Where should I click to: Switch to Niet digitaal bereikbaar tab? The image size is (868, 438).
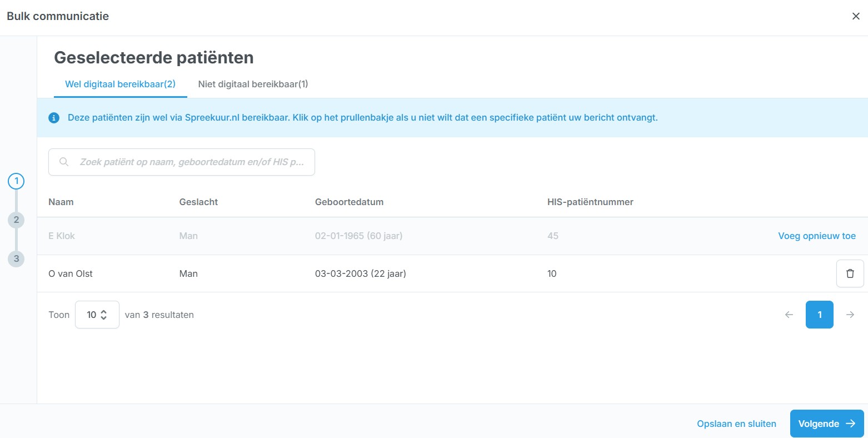[x=253, y=84]
